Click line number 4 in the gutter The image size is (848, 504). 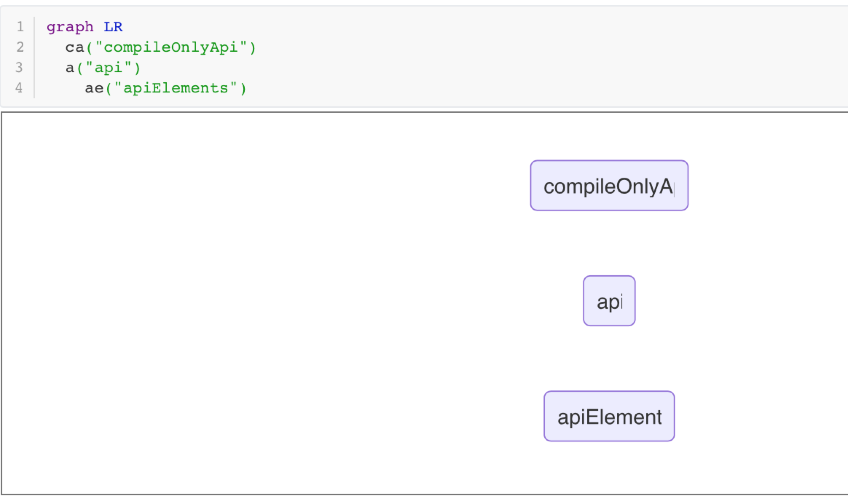20,88
